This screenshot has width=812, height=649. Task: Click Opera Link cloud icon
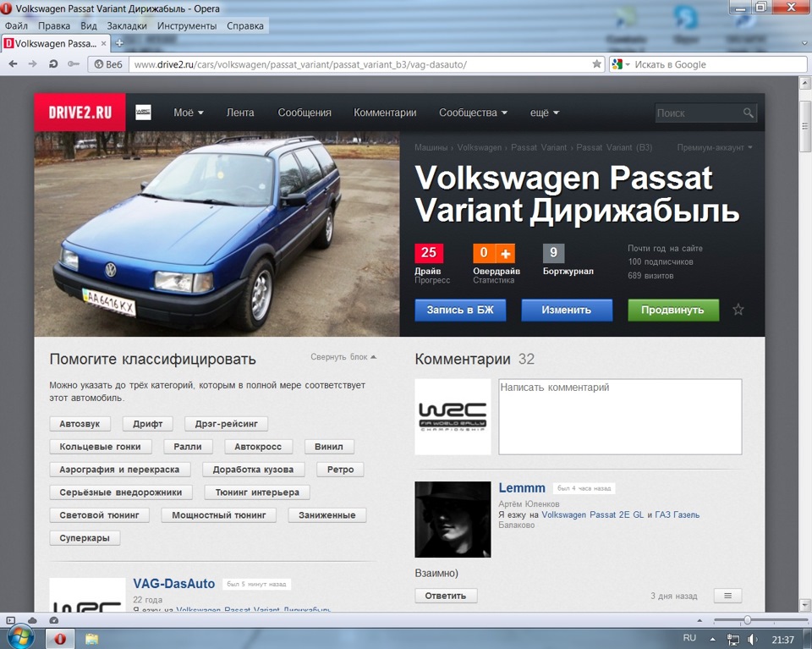coord(32,620)
